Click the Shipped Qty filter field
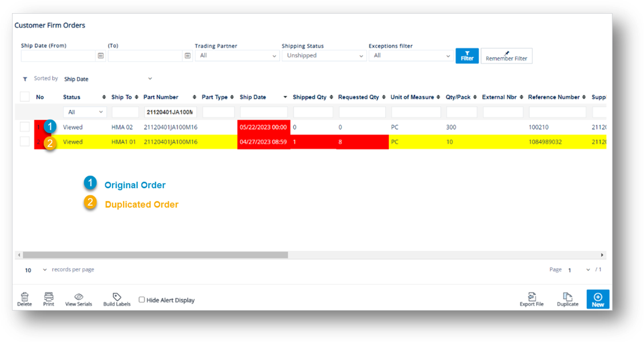The height and width of the screenshot is (342, 644). tap(313, 112)
